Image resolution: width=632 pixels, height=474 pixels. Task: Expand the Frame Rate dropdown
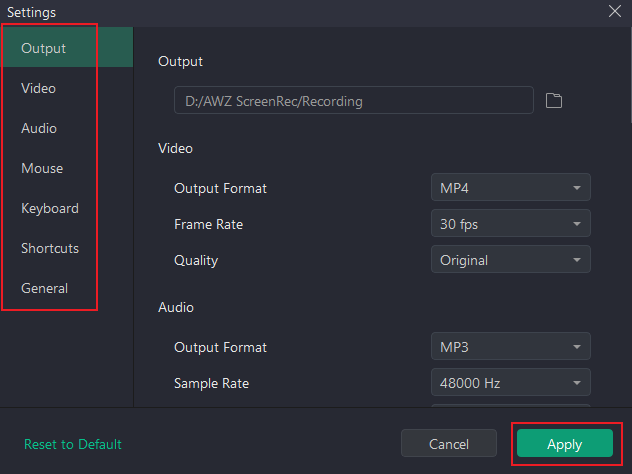tap(510, 224)
